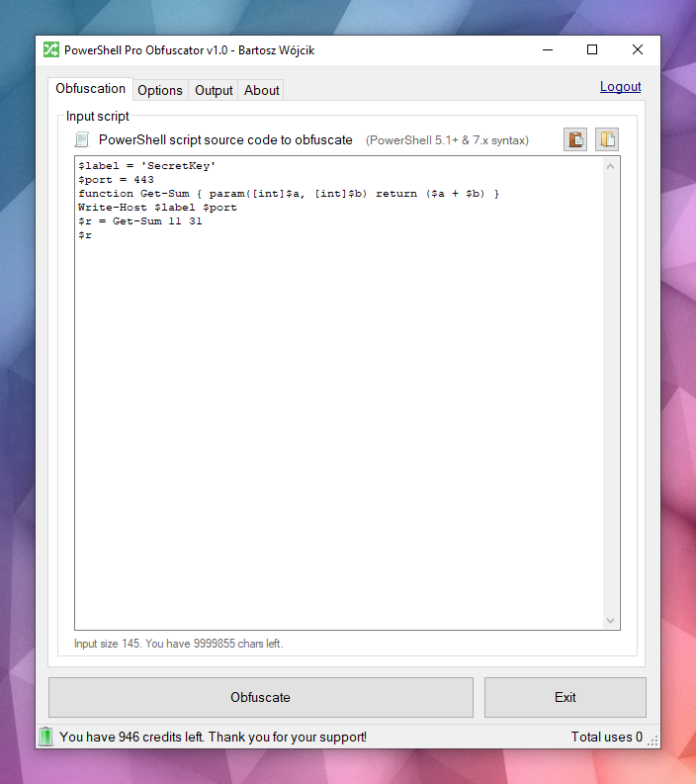The image size is (696, 784).
Task: Click the Exit button
Action: tap(565, 697)
